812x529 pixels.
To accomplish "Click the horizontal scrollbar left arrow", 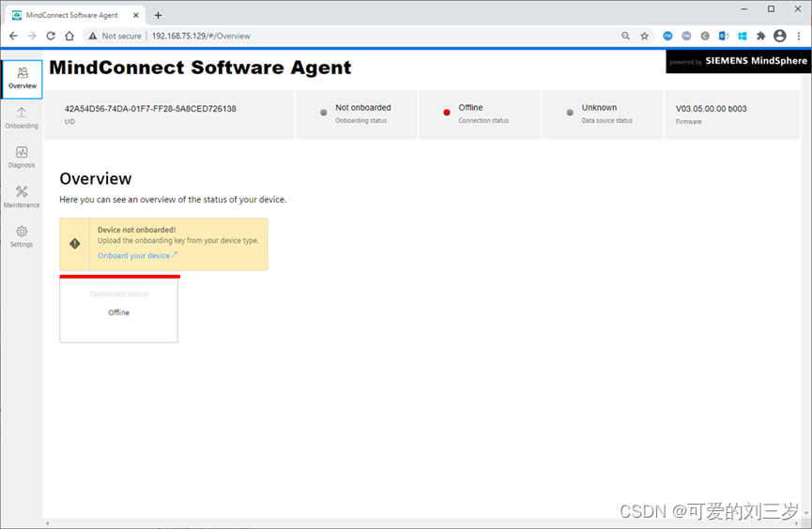I will (x=47, y=523).
